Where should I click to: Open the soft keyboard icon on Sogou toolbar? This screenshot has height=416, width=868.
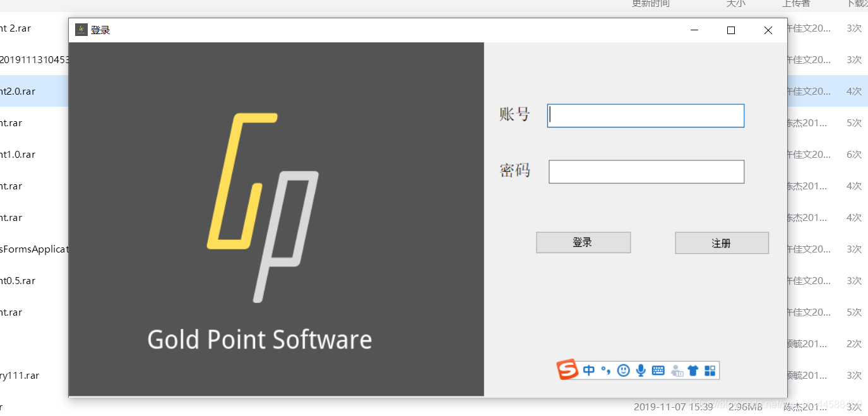pyautogui.click(x=658, y=371)
